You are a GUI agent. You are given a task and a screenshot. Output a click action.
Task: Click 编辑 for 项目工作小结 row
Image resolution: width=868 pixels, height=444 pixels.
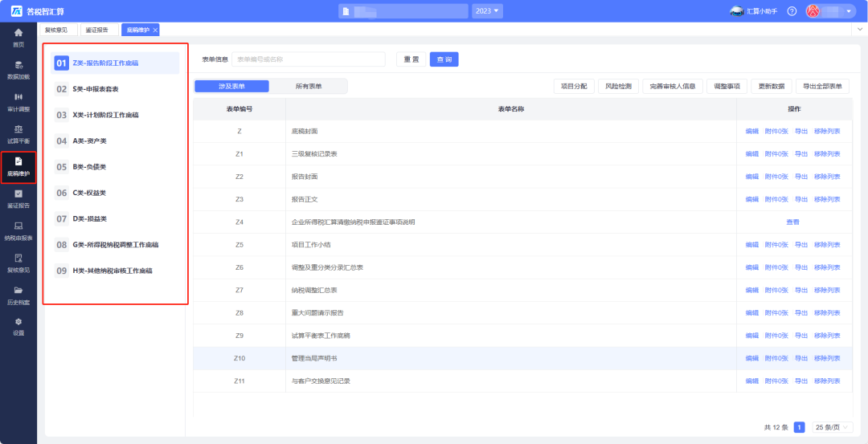click(751, 244)
